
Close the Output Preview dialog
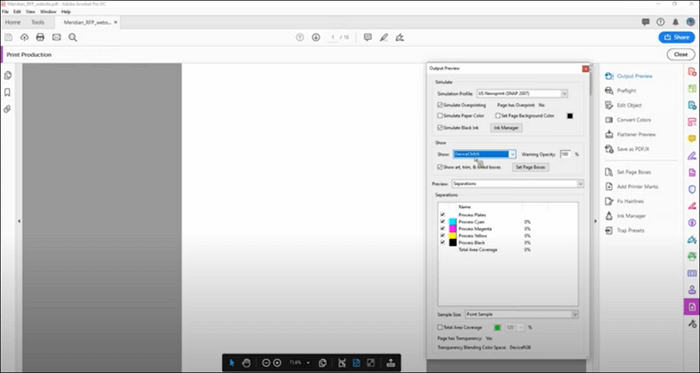tap(585, 69)
